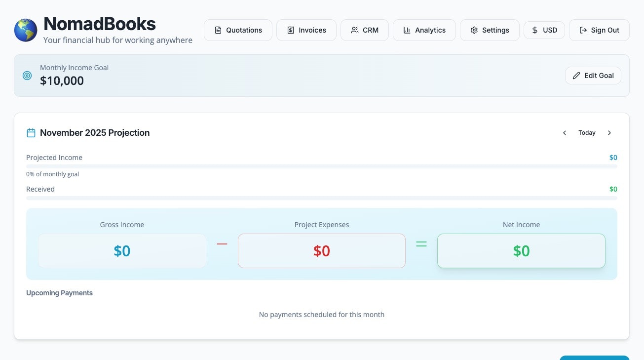The image size is (644, 360).
Task: Click the pencil icon on Edit Goal
Action: pyautogui.click(x=576, y=76)
